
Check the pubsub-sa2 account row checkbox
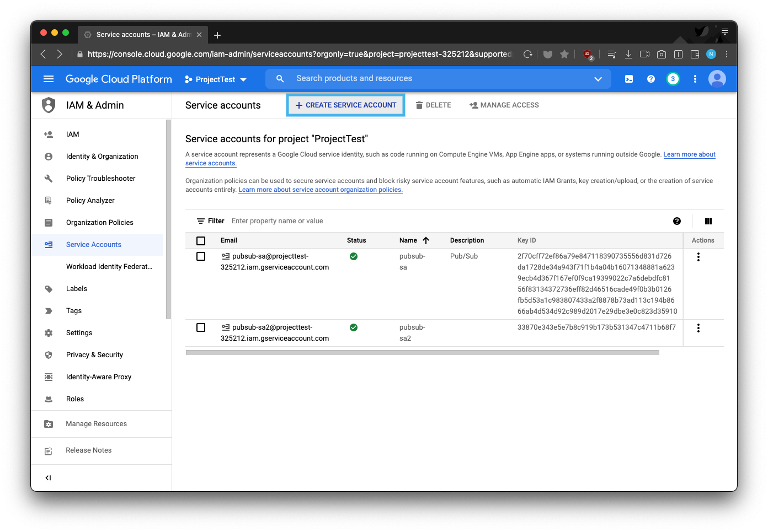coord(201,327)
